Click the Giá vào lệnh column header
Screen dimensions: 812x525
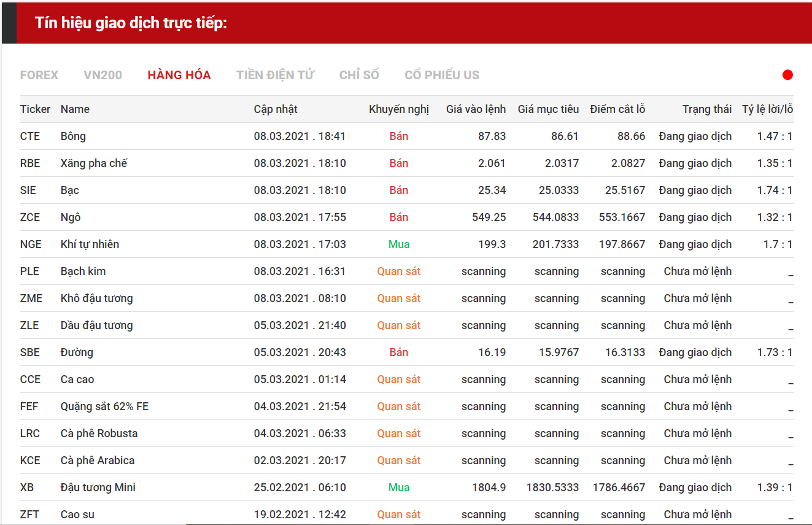pos(476,109)
